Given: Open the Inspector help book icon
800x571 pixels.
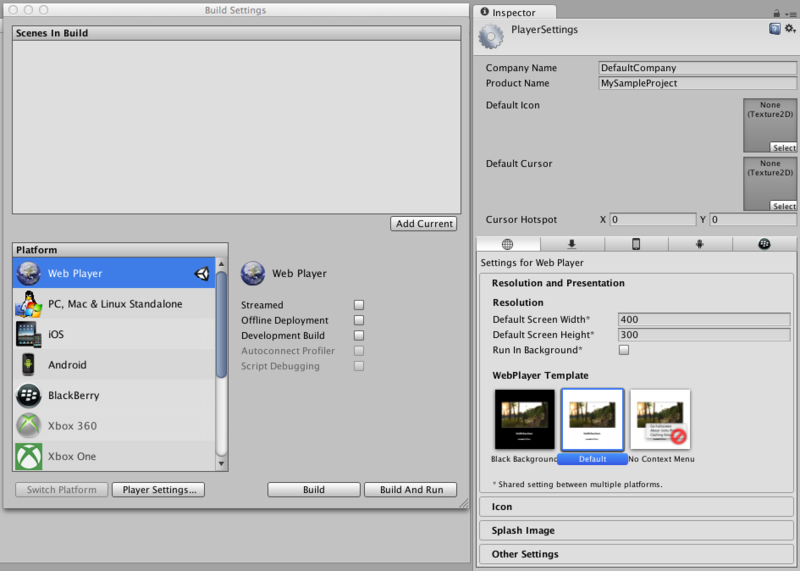Looking at the screenshot, I should 774,29.
